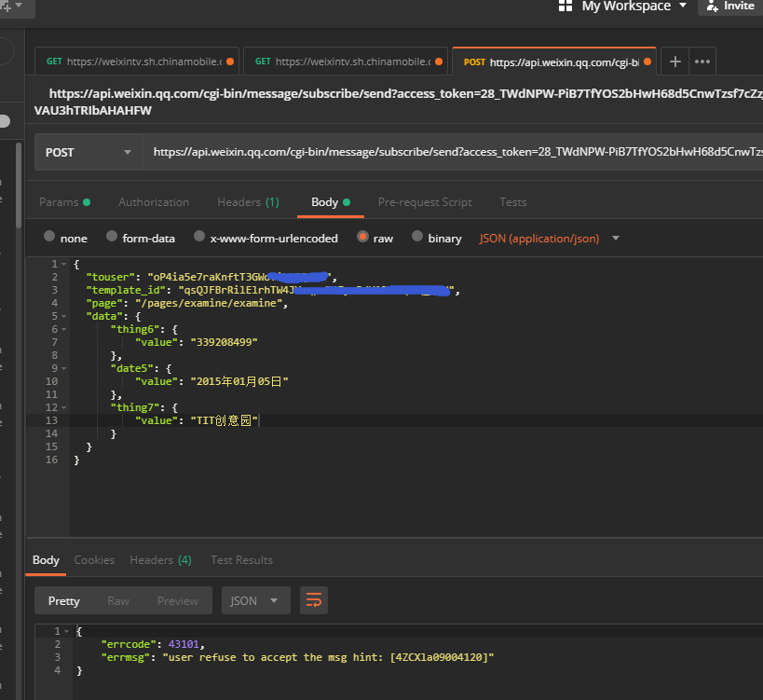Switch response view to Preview
763x700 pixels.
click(x=178, y=600)
